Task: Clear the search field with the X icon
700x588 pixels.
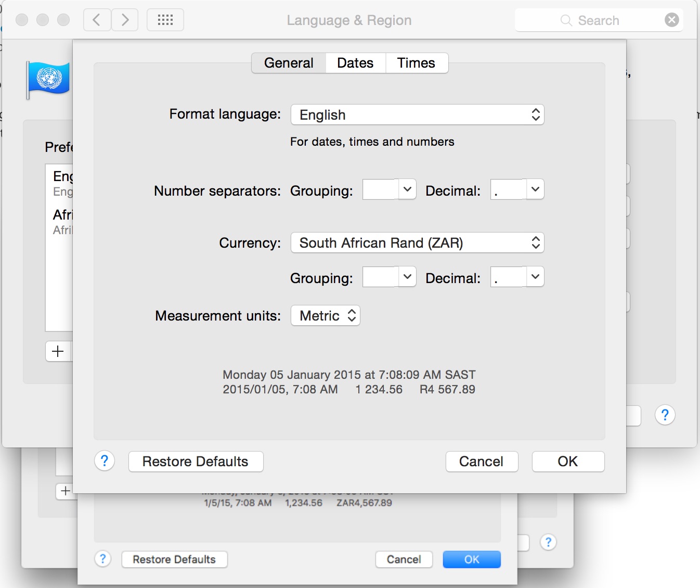Action: 671,20
